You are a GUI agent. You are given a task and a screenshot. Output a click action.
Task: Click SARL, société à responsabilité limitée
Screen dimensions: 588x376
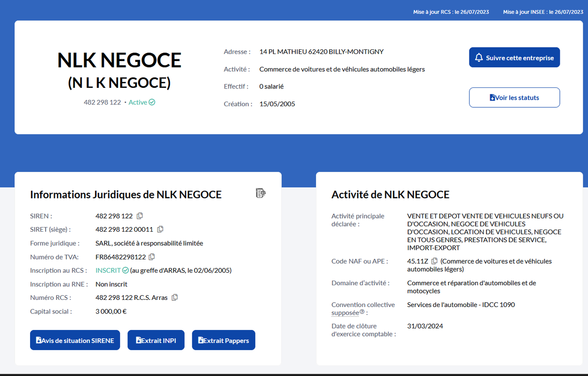pyautogui.click(x=149, y=243)
